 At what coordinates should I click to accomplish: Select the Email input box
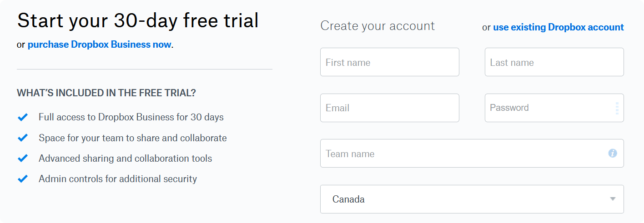point(389,108)
